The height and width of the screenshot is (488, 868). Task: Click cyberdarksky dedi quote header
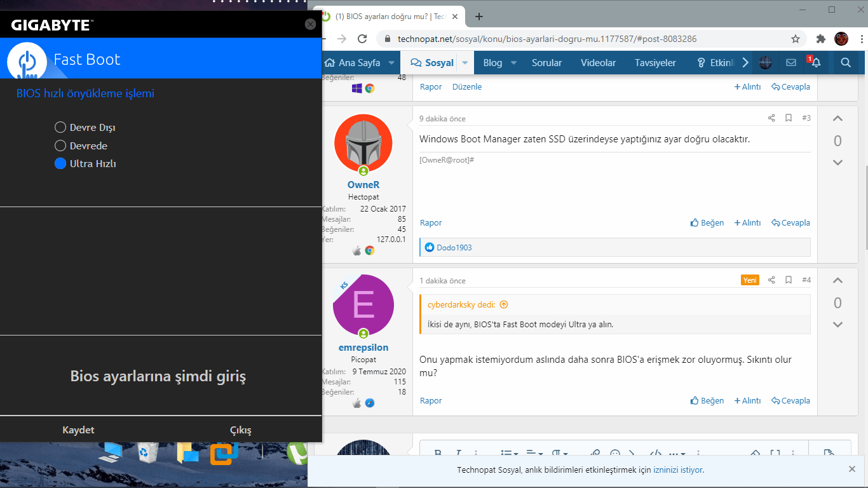pyautogui.click(x=461, y=305)
